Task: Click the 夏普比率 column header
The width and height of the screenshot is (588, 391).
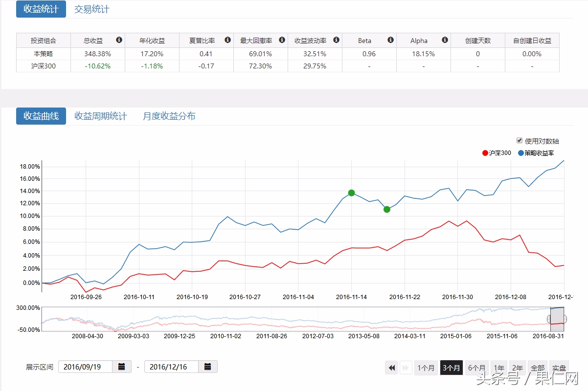Action: (x=206, y=41)
